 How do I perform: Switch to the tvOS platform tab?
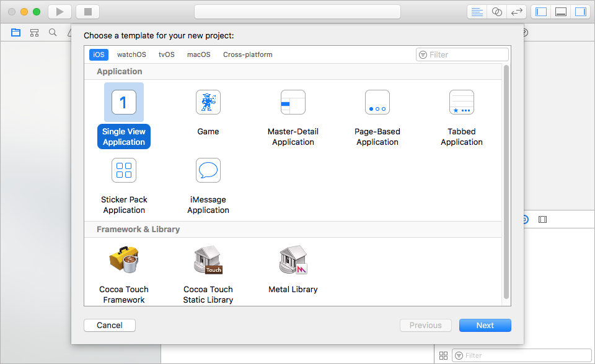point(167,54)
